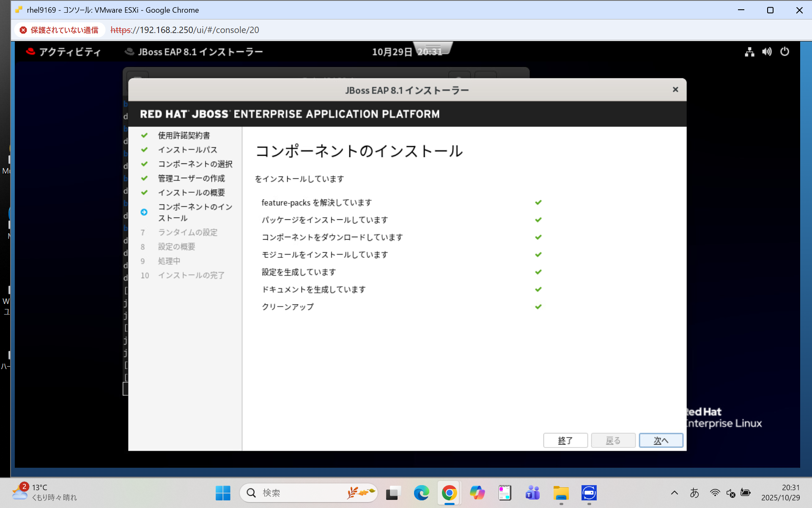The width and height of the screenshot is (812, 508).
Task: Open the calendar via the 10月29日 clock
Action: point(391,52)
